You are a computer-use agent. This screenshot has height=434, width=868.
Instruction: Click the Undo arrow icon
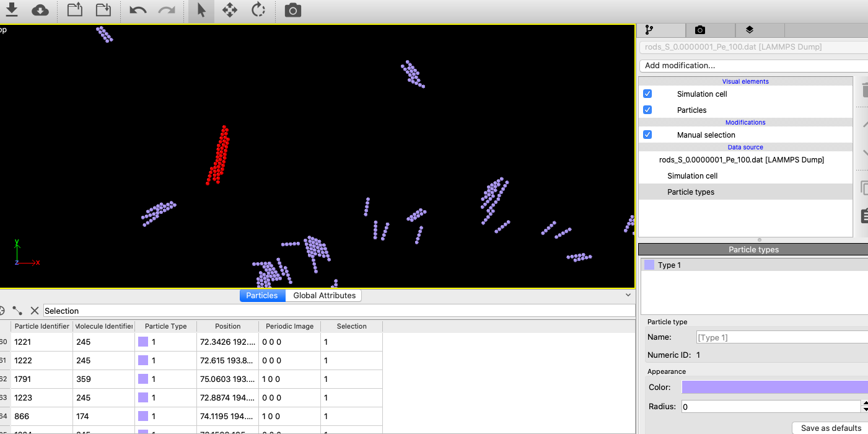tap(138, 10)
